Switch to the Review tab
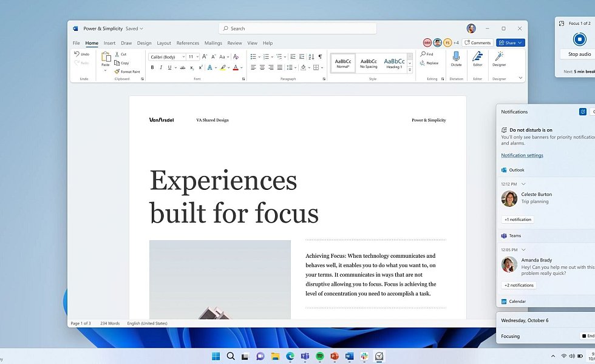The height and width of the screenshot is (364, 595). coord(234,43)
